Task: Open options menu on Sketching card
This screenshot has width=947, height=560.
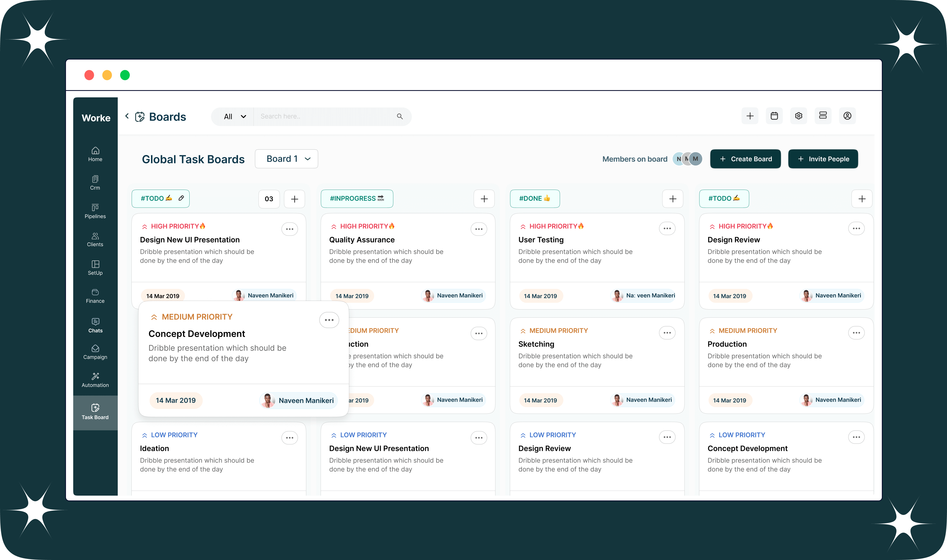Action: click(x=667, y=333)
